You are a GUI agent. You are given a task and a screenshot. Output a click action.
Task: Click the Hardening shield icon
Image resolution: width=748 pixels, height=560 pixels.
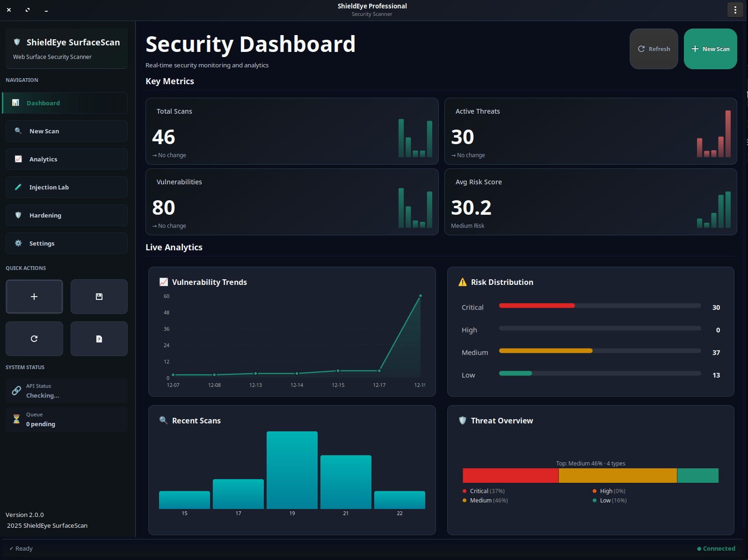pyautogui.click(x=18, y=215)
